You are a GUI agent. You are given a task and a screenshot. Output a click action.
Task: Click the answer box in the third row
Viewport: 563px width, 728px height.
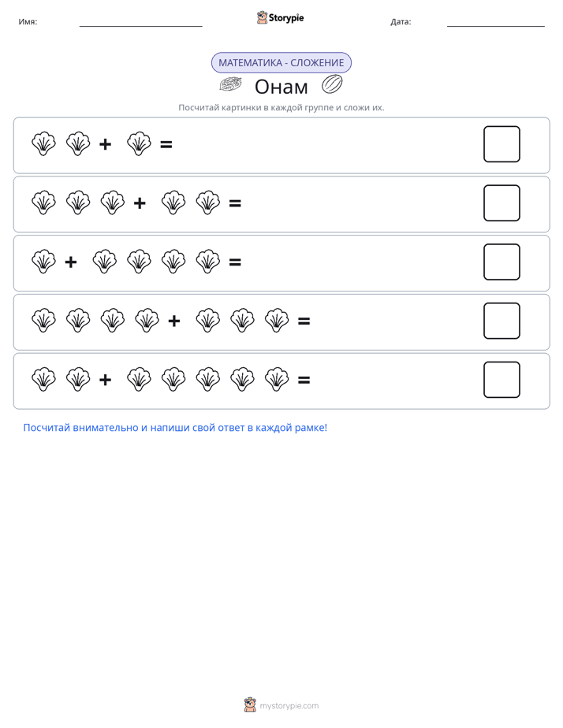[501, 262]
